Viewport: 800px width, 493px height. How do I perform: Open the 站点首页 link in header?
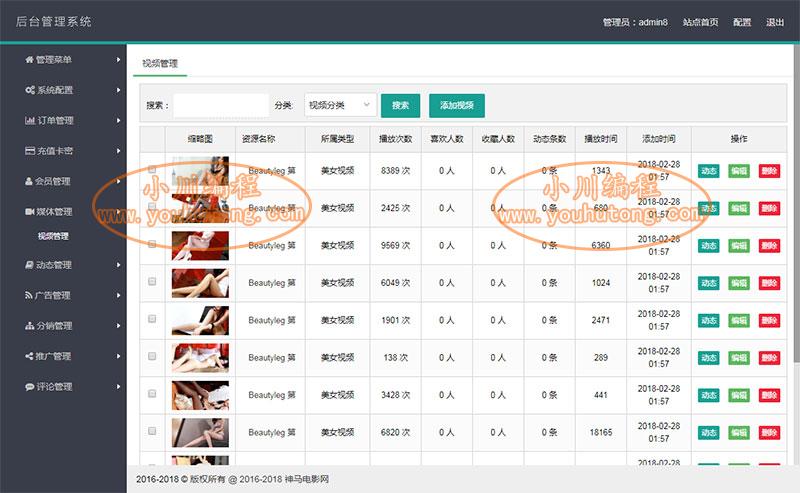(x=700, y=22)
